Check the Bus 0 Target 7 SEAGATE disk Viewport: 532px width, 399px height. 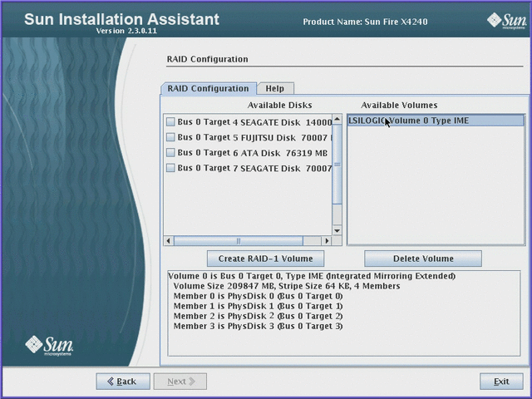170,168
